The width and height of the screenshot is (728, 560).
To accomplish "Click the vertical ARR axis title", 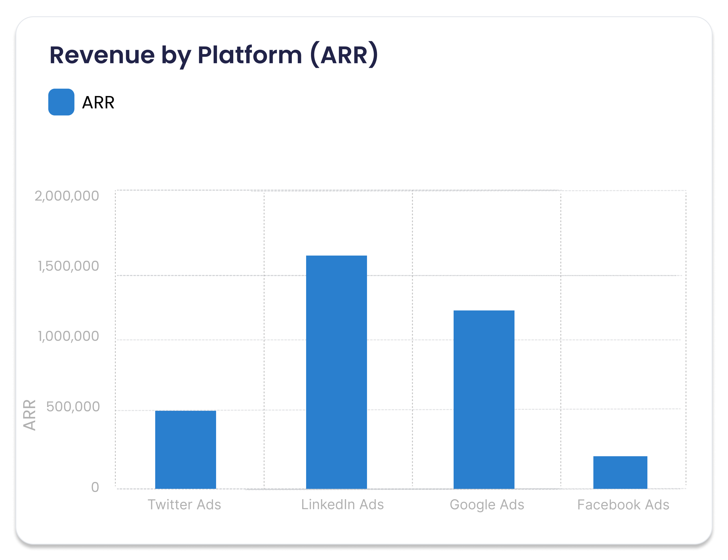I will pos(29,415).
